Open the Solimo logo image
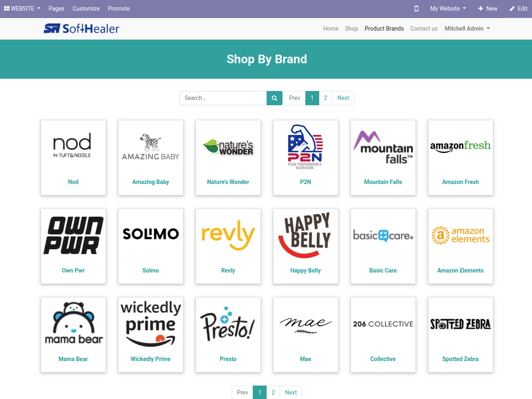532x399 pixels. tap(151, 234)
